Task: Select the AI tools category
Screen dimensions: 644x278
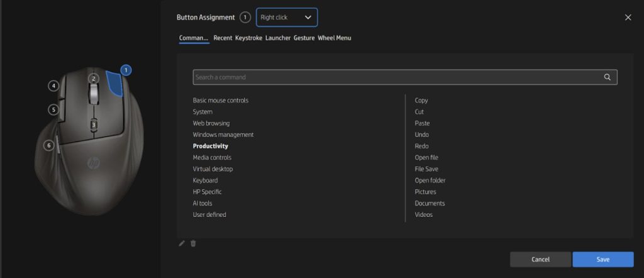Action: tap(203, 203)
